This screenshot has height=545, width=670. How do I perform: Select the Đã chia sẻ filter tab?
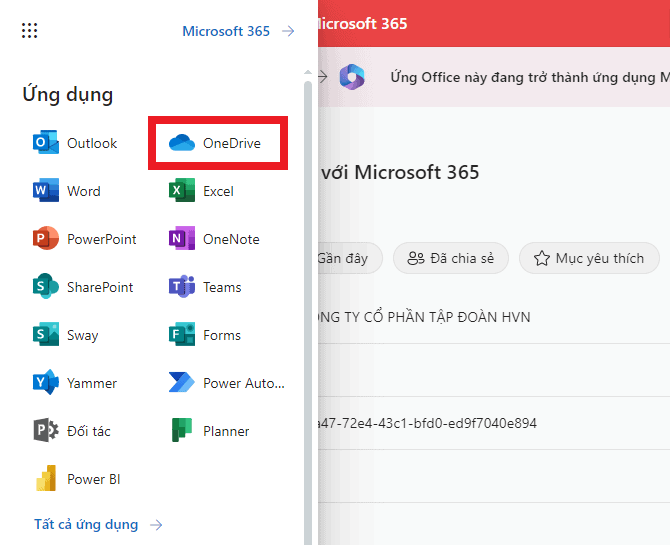(451, 258)
